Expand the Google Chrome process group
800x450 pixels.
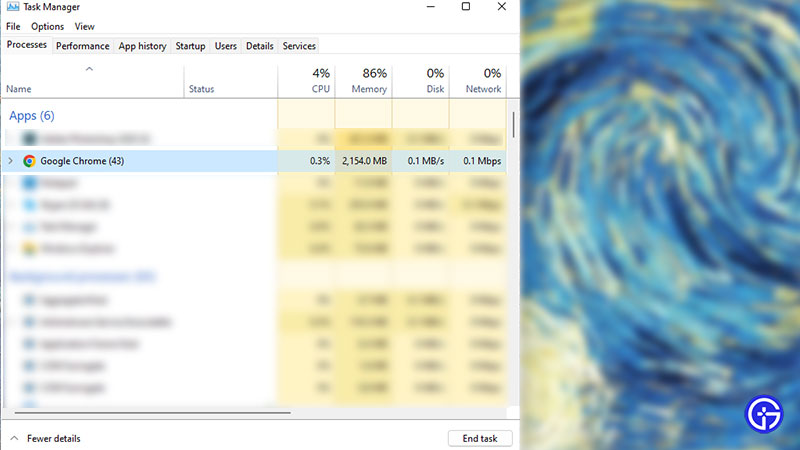pyautogui.click(x=10, y=161)
